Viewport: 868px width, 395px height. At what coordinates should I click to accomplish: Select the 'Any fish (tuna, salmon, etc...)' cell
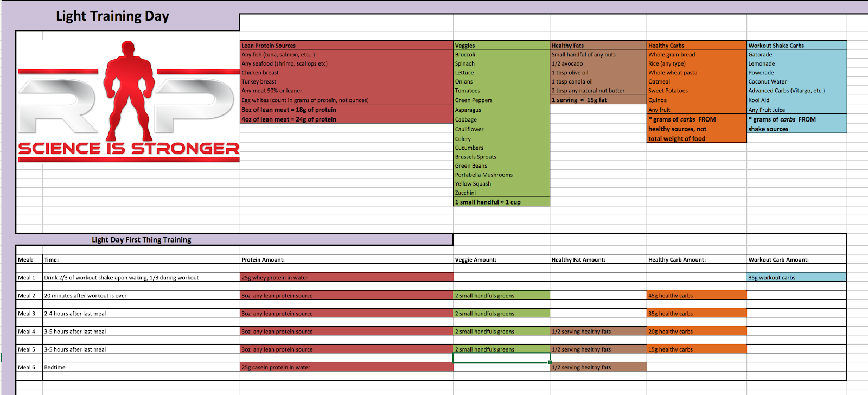coord(347,54)
